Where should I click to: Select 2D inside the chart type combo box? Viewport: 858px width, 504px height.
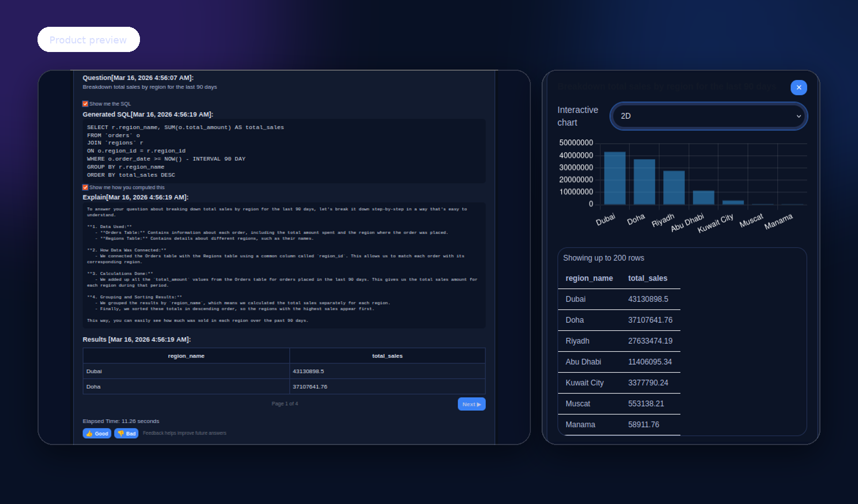click(x=708, y=116)
